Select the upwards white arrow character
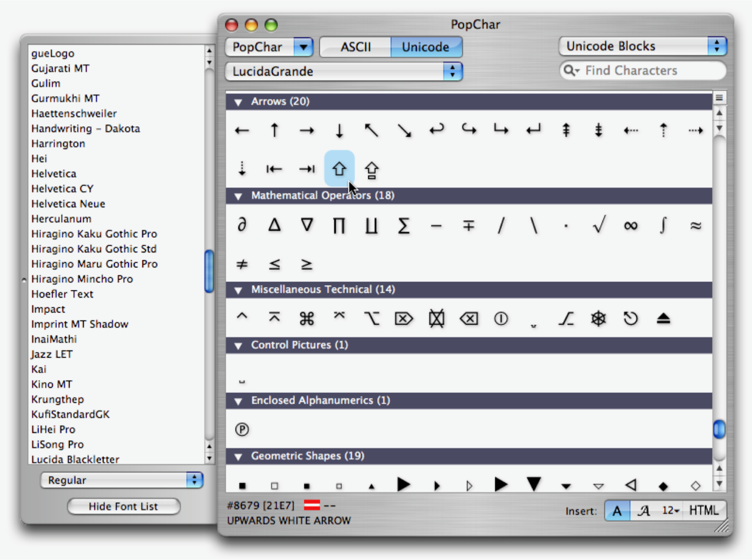 pos(339,169)
